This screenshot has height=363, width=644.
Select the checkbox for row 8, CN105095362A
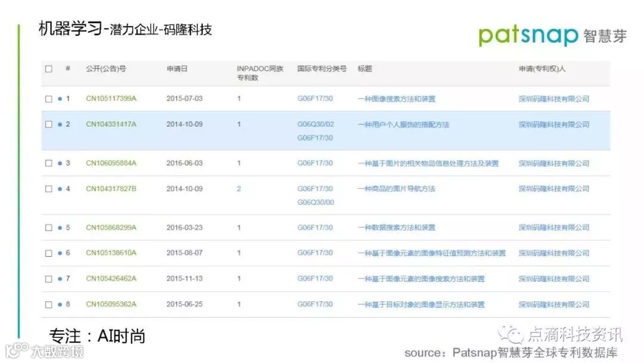tap(49, 304)
